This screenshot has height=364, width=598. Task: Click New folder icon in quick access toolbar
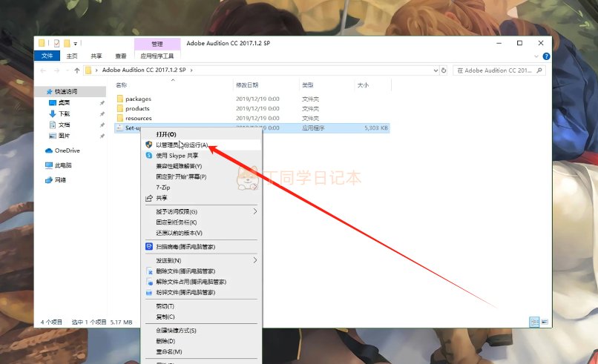(67, 44)
